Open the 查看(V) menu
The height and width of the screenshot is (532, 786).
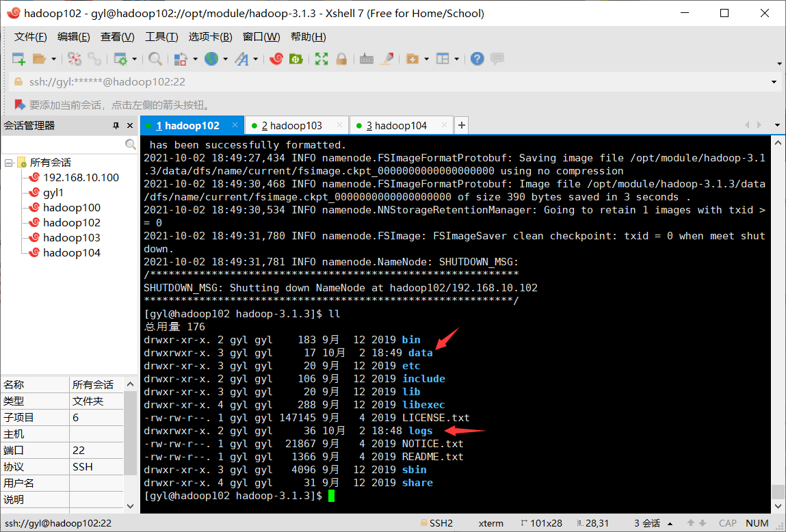(117, 36)
